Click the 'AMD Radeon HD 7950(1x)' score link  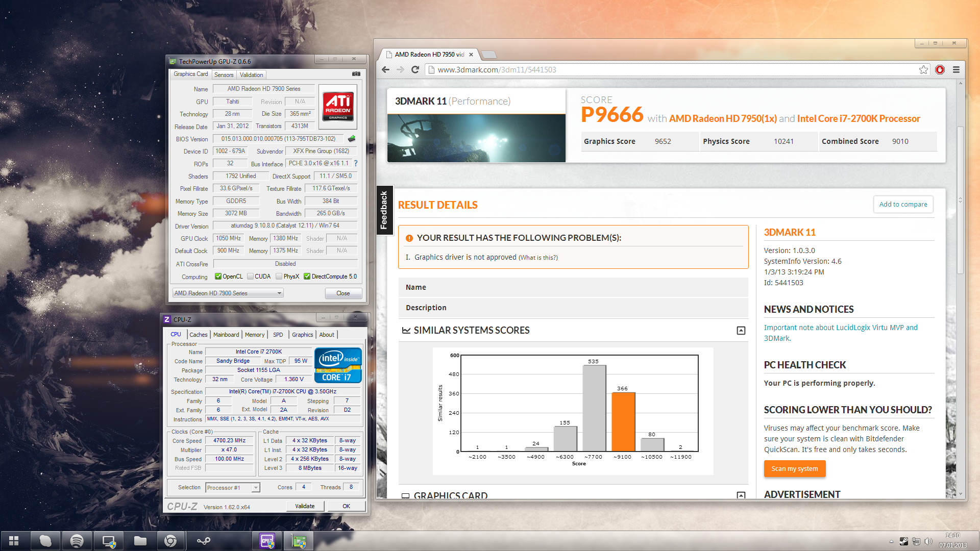pyautogui.click(x=723, y=118)
